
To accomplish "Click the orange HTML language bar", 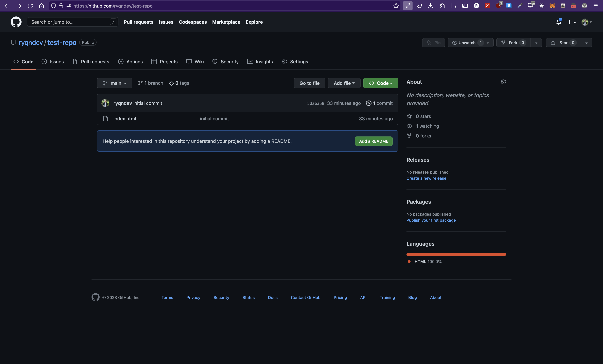I will [456, 254].
